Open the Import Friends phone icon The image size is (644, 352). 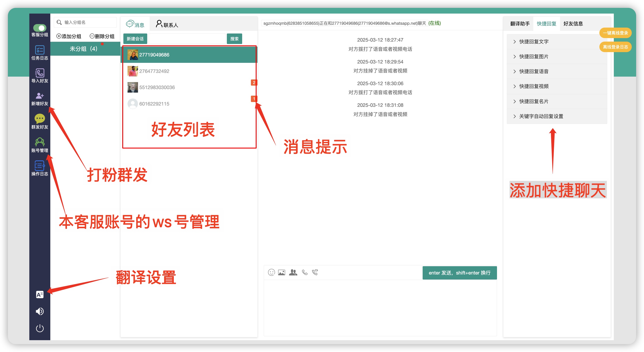click(x=40, y=73)
